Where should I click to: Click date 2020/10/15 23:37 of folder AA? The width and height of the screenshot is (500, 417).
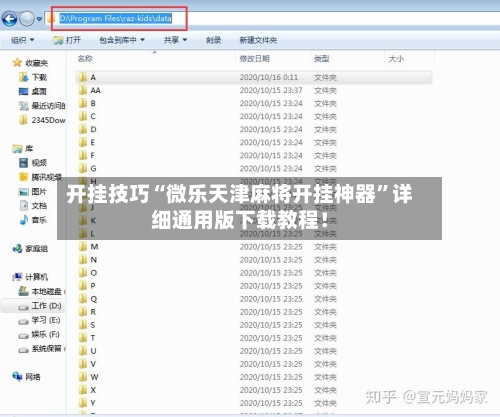click(x=271, y=90)
